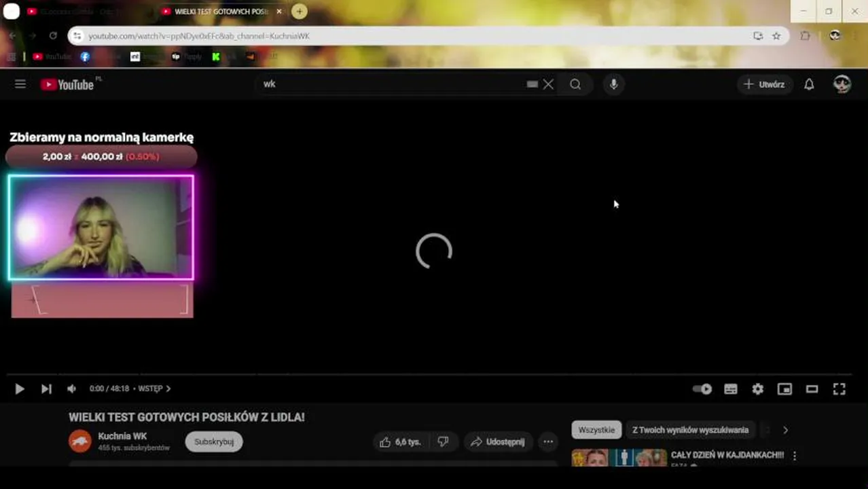Like the video (6,6 tys.)

[x=401, y=441]
